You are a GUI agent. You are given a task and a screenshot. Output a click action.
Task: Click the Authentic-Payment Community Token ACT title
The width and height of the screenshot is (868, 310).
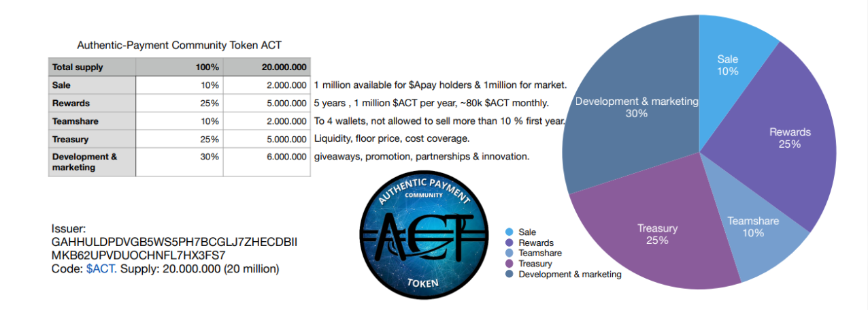point(180,45)
